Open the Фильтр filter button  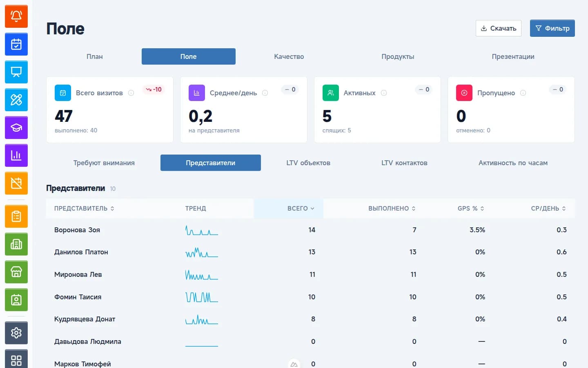(552, 28)
